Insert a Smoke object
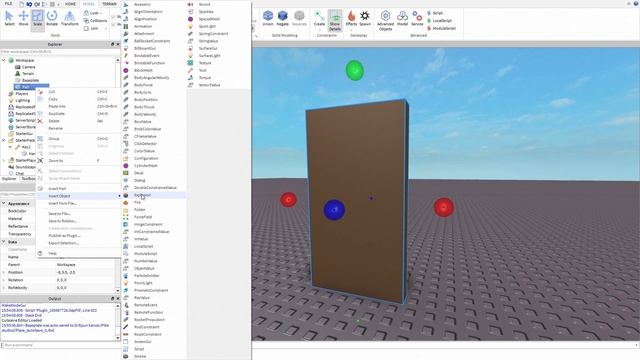 pyautogui.click(x=154, y=356)
